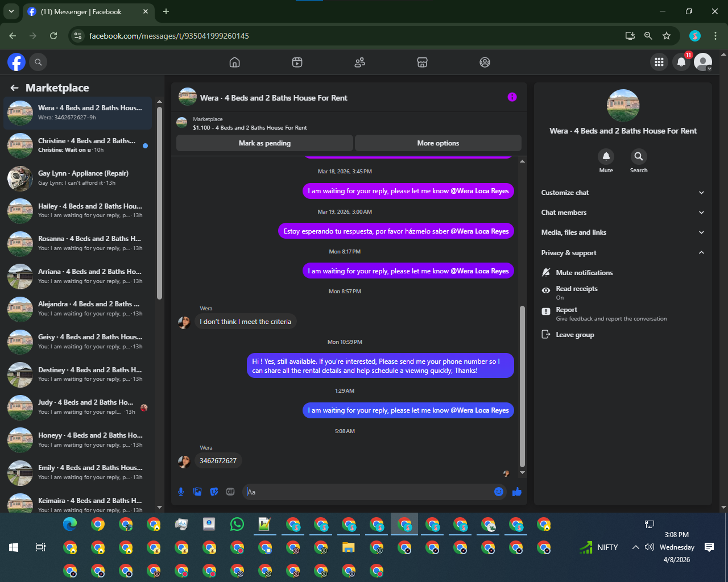Click the Mark as pending button
The height and width of the screenshot is (582, 728).
point(264,143)
